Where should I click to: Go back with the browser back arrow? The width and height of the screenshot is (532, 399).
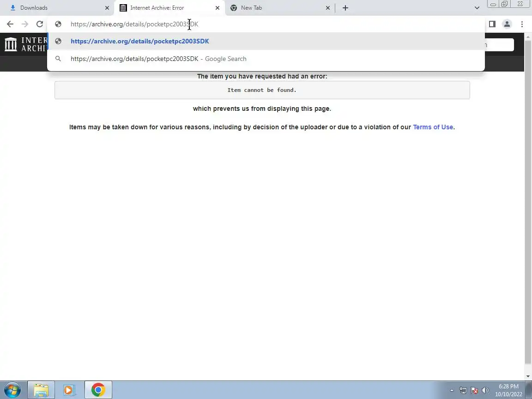(x=10, y=24)
